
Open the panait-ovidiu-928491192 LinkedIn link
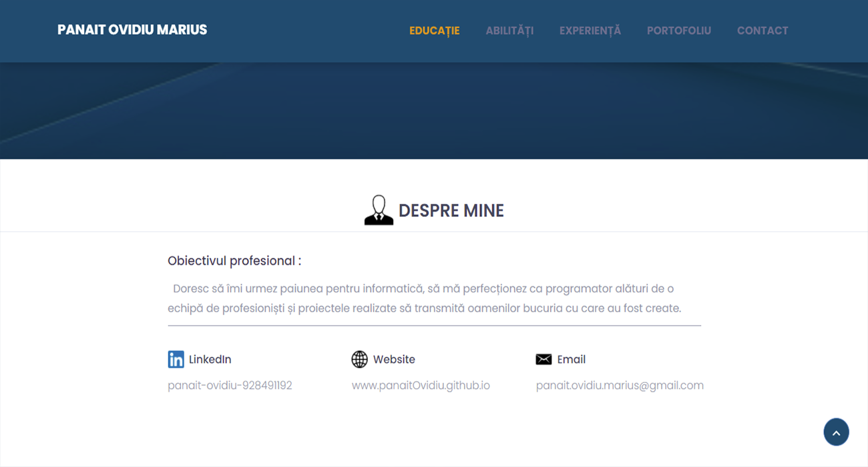tap(230, 386)
